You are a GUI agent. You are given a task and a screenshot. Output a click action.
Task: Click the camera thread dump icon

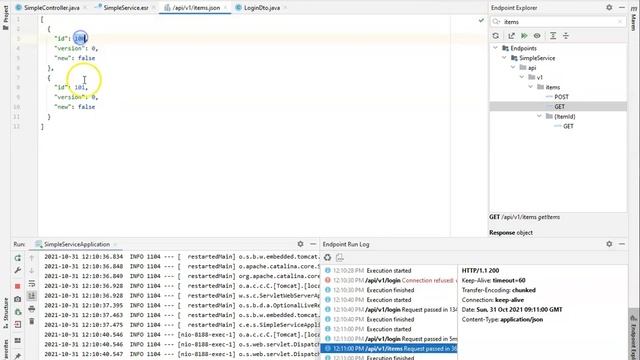point(18,299)
